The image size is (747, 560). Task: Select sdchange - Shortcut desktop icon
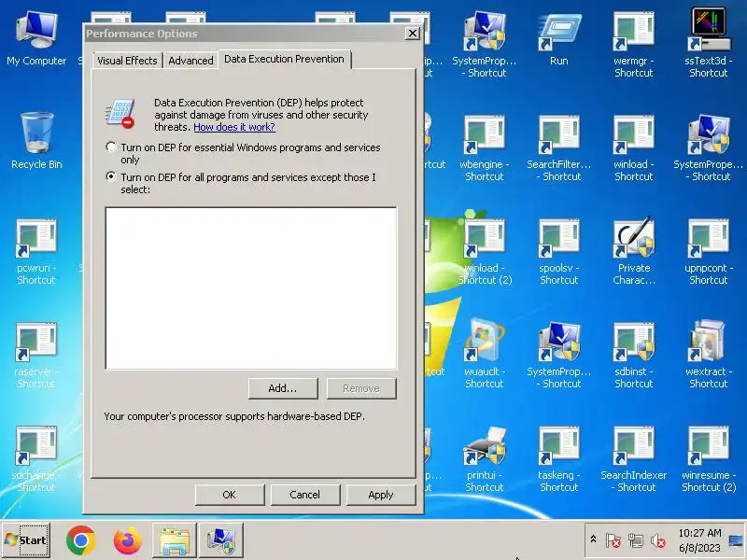36,458
